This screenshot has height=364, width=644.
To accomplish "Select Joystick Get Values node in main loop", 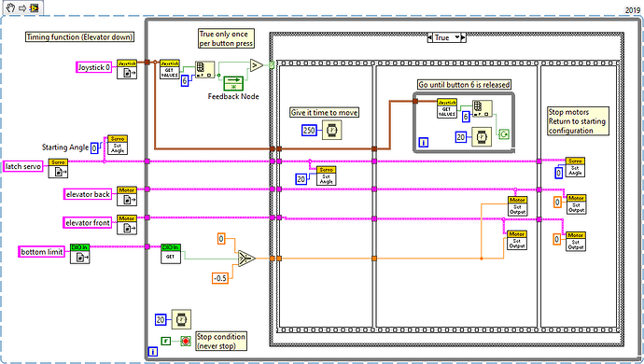I will coord(169,69).
